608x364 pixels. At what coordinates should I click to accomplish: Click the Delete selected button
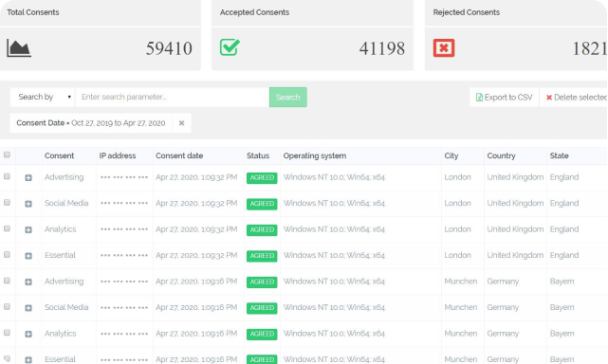pyautogui.click(x=575, y=98)
